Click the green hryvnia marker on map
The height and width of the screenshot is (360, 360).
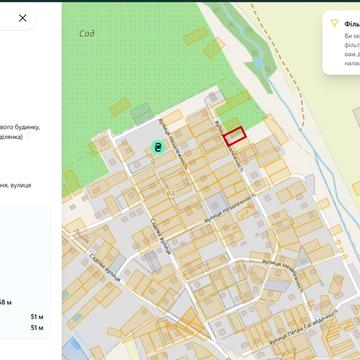(x=159, y=147)
